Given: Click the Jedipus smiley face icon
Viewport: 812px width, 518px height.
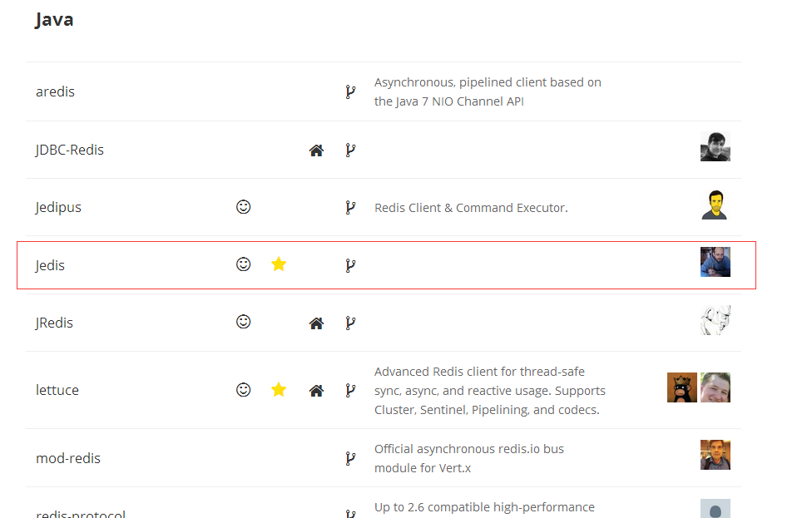Looking at the screenshot, I should coord(244,207).
